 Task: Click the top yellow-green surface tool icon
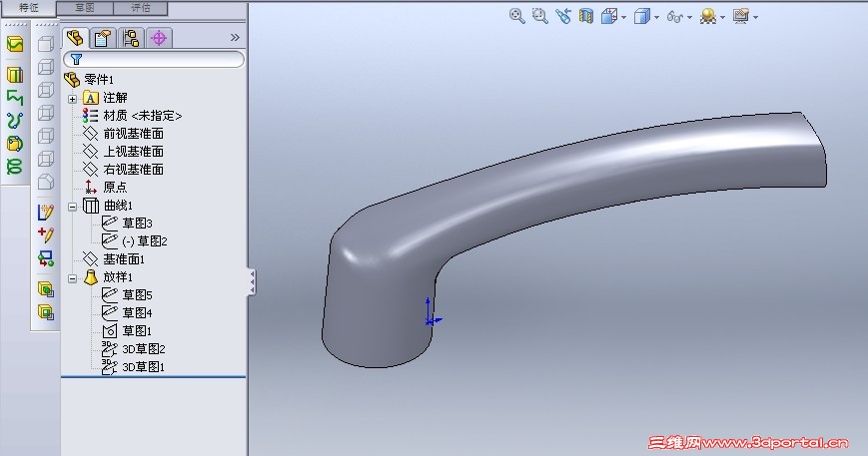point(15,44)
